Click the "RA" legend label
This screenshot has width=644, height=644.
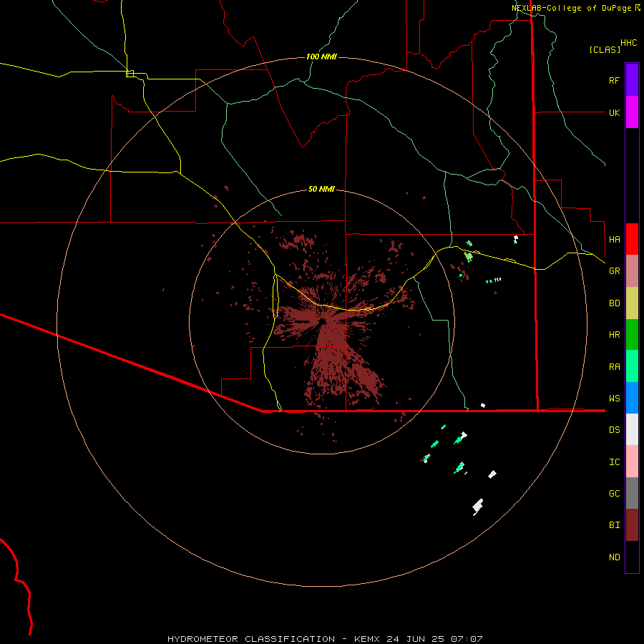pyautogui.click(x=614, y=367)
